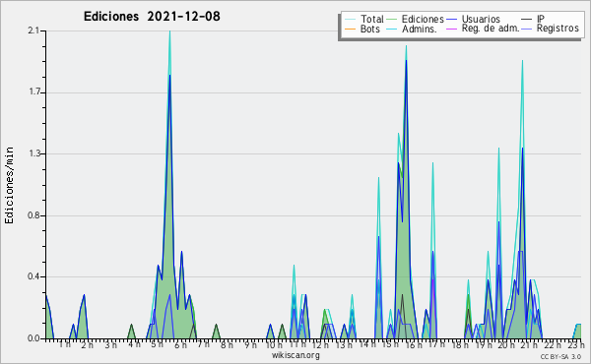Click the 1 h x-axis label
Viewport: 591px width, 364px height.
[65, 344]
